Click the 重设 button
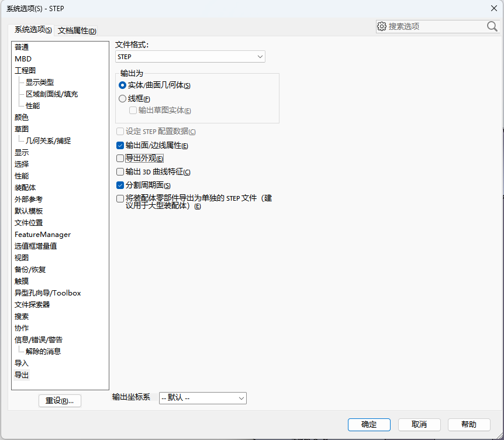The height and width of the screenshot is (440, 504). 60,401
